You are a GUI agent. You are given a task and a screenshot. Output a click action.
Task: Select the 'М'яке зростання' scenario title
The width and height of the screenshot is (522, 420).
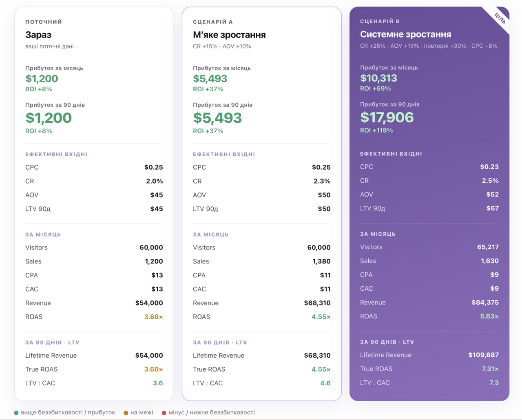coord(229,35)
